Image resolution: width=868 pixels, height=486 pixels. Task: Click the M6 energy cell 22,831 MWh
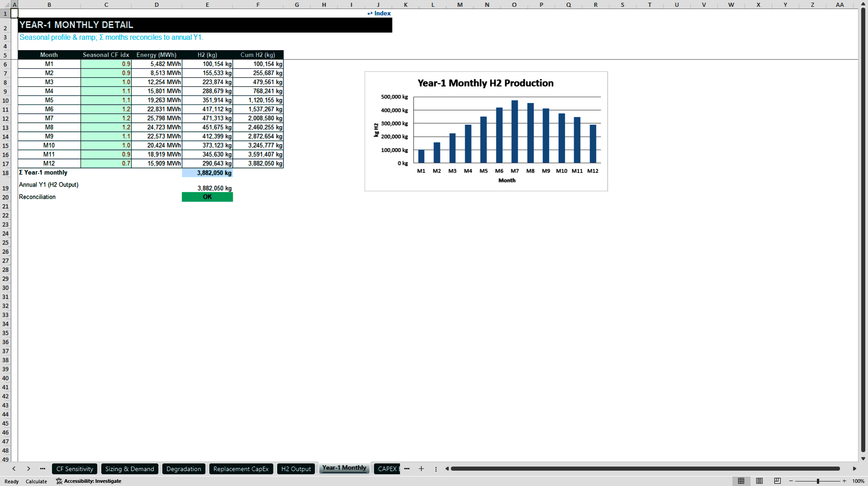tap(157, 109)
